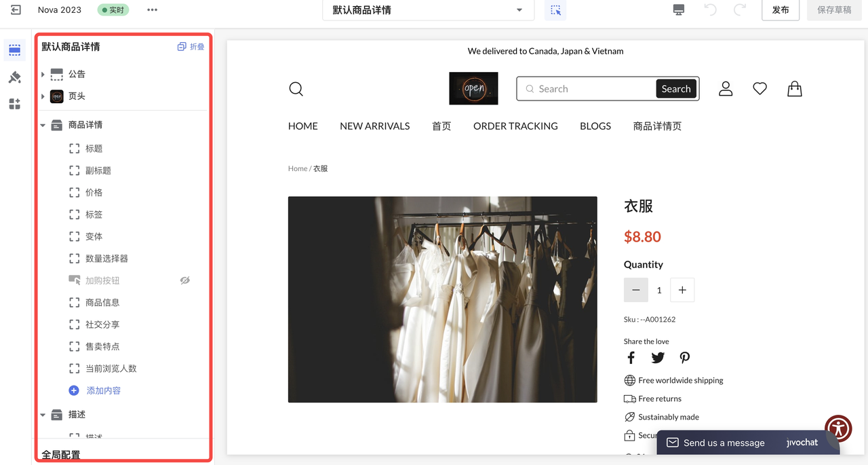This screenshot has height=465, width=868.
Task: Collapse the 商品详情 section
Action: tap(43, 124)
